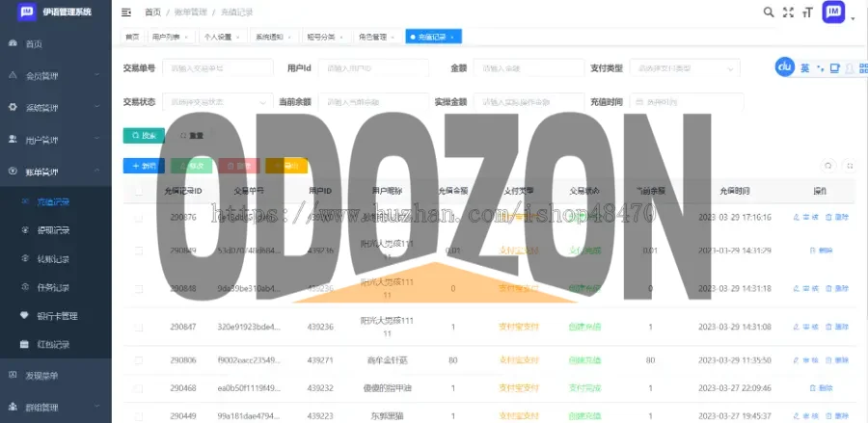
Task: Expand the 群组管理 sidebar menu
Action: [x=55, y=408]
